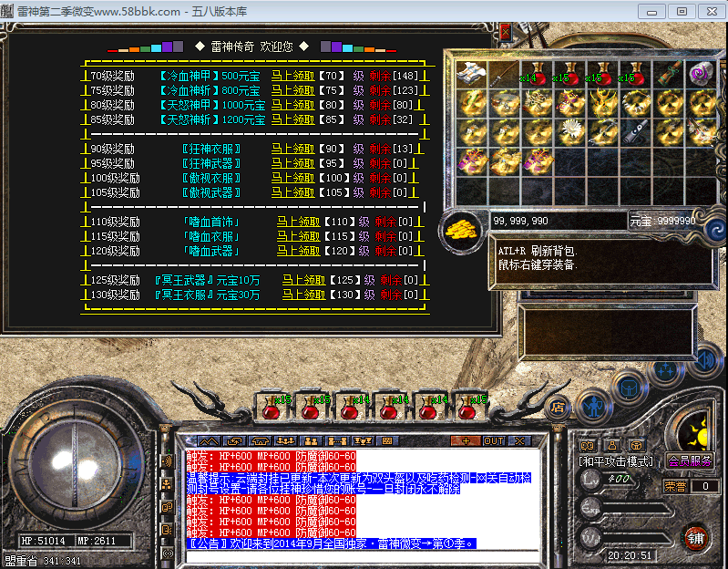Click the gold amount 99,999,990 field
This screenshot has width=728, height=569.
(559, 221)
